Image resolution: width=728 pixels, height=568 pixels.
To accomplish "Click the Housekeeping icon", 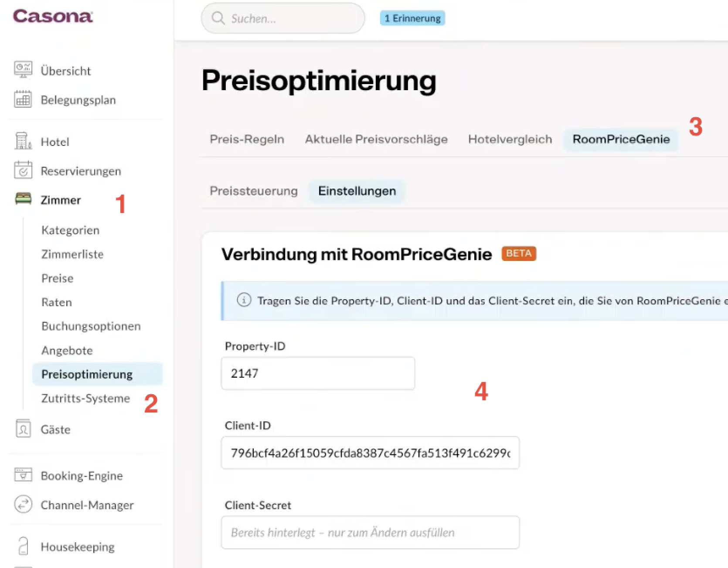I will [23, 546].
